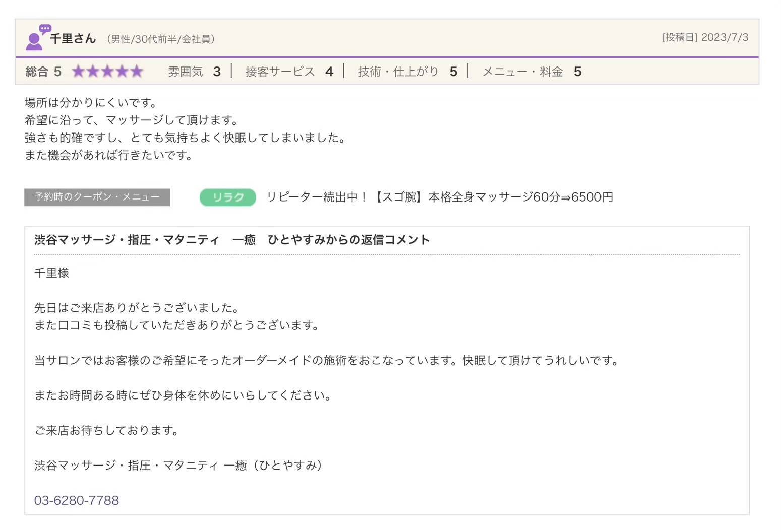The image size is (781, 532).
Task: Click the 予約時のクーポン・メニュー label
Action: click(97, 197)
